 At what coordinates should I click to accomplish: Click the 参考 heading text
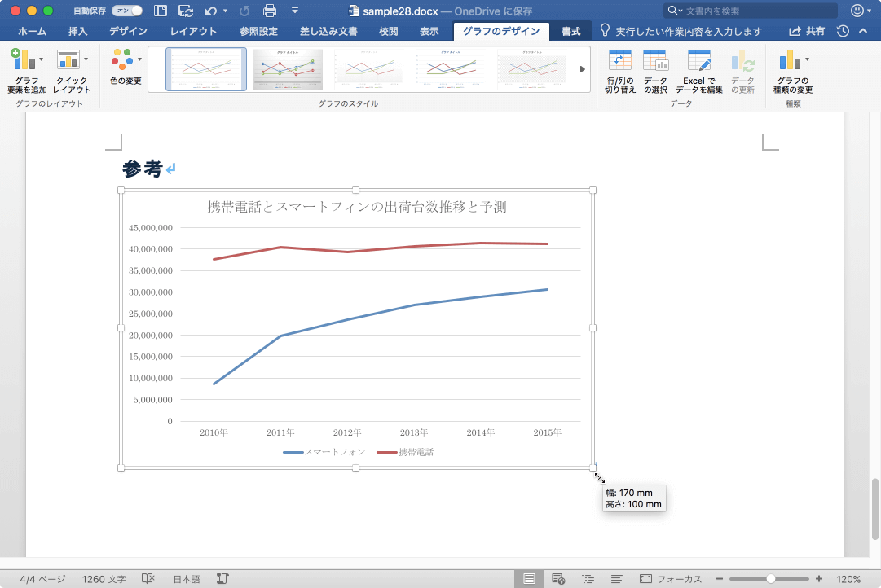[142, 169]
